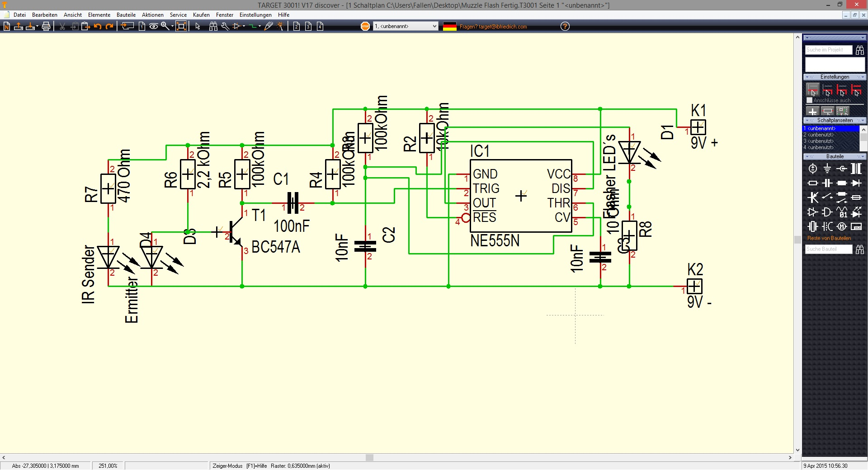Toggle fourth selection mode button in Einstellungen

pyautogui.click(x=856, y=89)
